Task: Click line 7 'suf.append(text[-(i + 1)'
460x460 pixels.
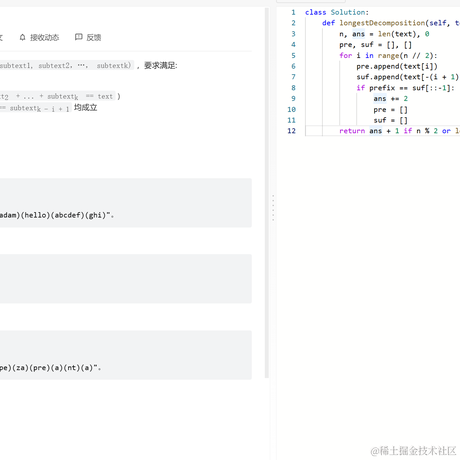Action: (408, 77)
